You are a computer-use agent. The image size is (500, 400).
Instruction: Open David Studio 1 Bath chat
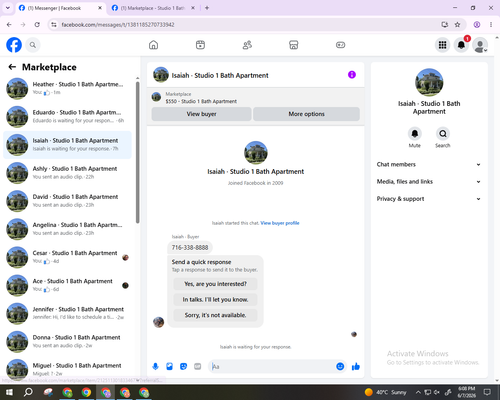point(67,201)
